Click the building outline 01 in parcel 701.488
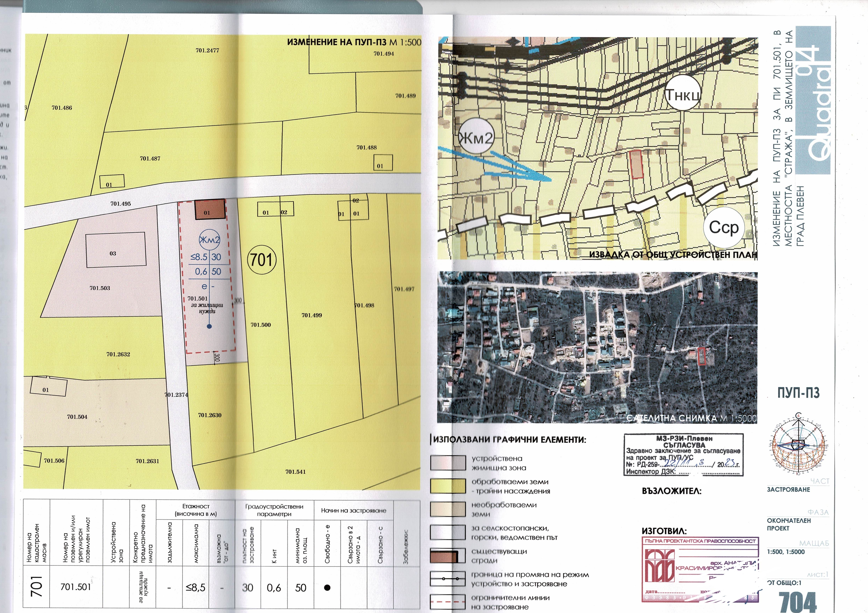The width and height of the screenshot is (868, 613). [x=383, y=163]
